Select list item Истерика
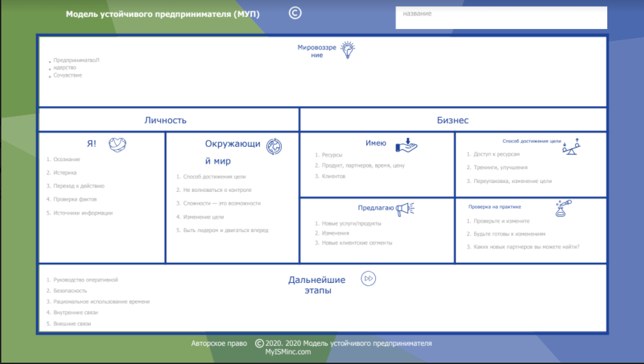Viewport: 644px width, 364px height. [x=65, y=173]
